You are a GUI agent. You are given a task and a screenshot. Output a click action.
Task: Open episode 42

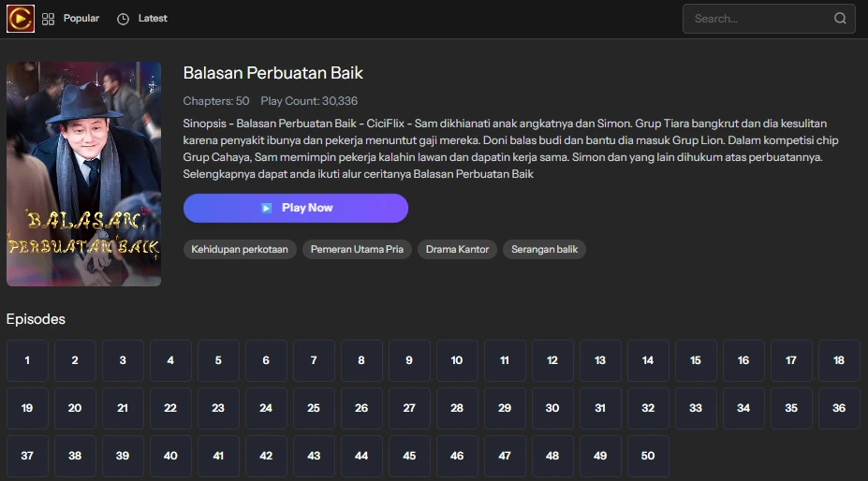click(x=266, y=456)
